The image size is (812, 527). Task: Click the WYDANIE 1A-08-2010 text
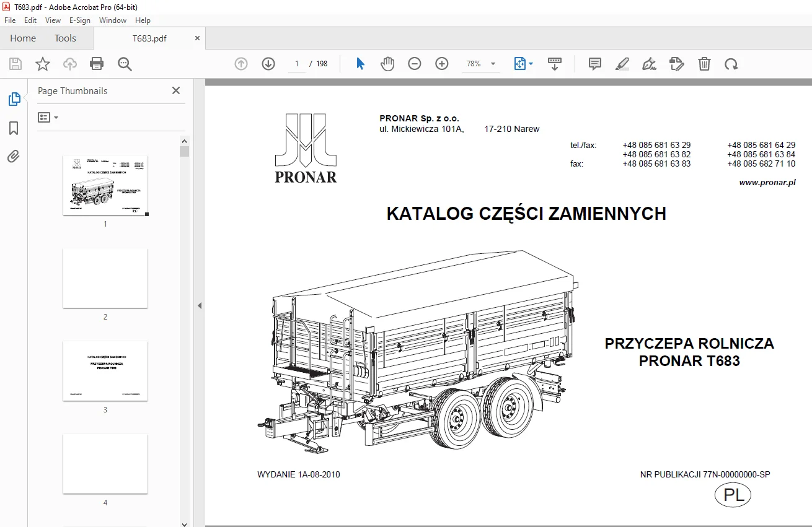click(x=299, y=475)
